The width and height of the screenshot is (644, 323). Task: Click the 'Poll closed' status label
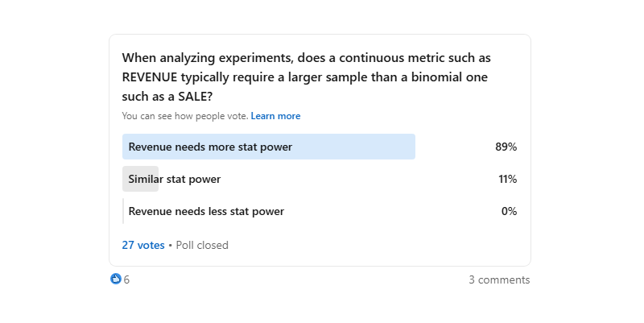click(202, 245)
